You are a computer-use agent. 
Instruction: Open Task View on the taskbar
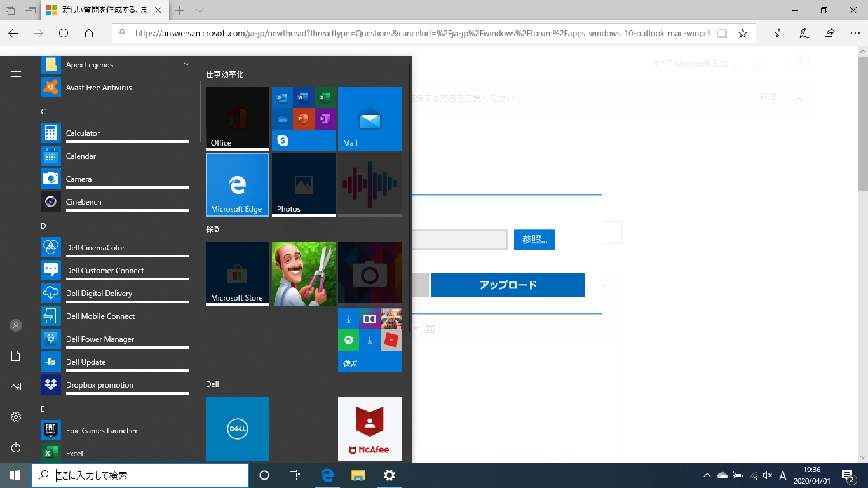click(x=295, y=475)
